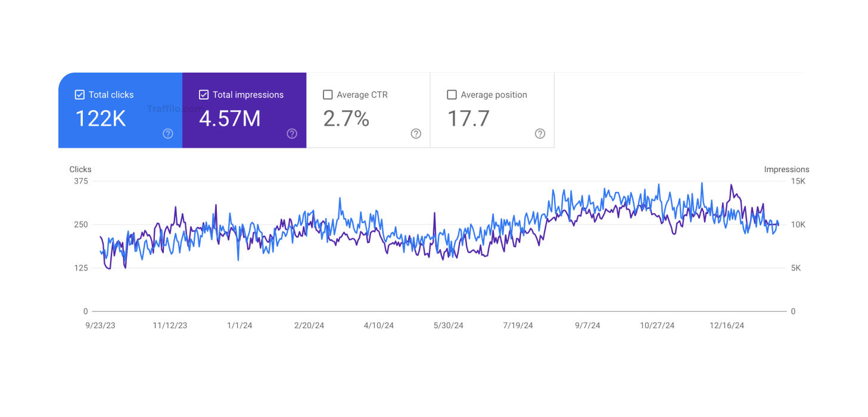The image size is (868, 417).
Task: Click the Traffilo.com watermark text
Action: [174, 109]
